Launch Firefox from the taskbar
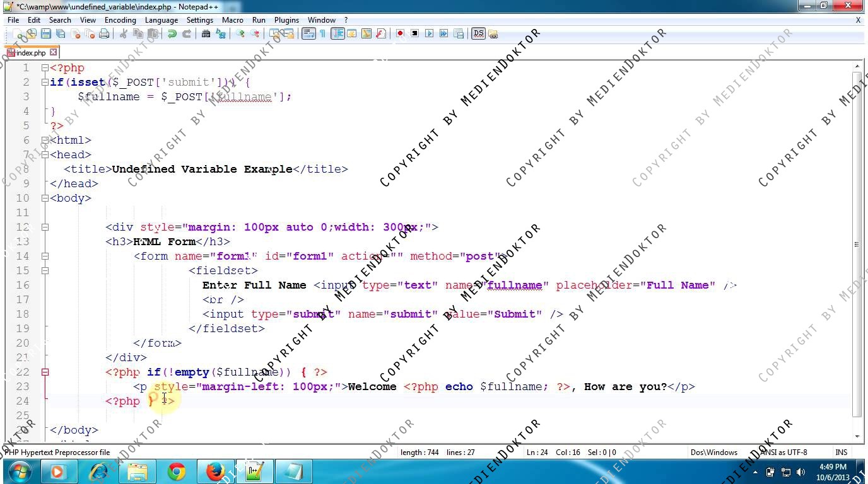The width and height of the screenshot is (868, 484). (x=216, y=471)
